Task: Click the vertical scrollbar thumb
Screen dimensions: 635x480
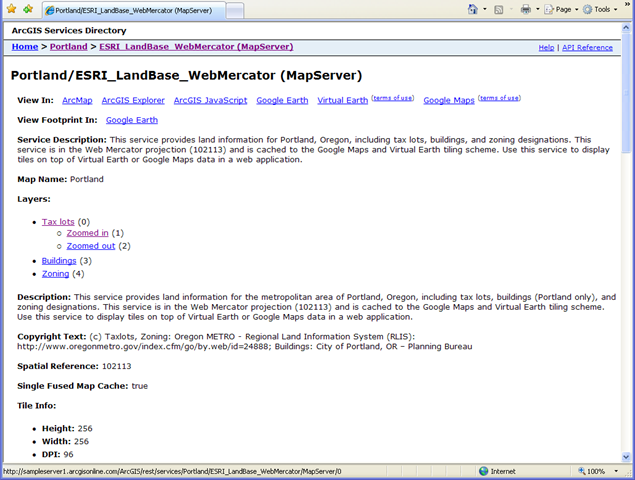Action: tap(626, 93)
